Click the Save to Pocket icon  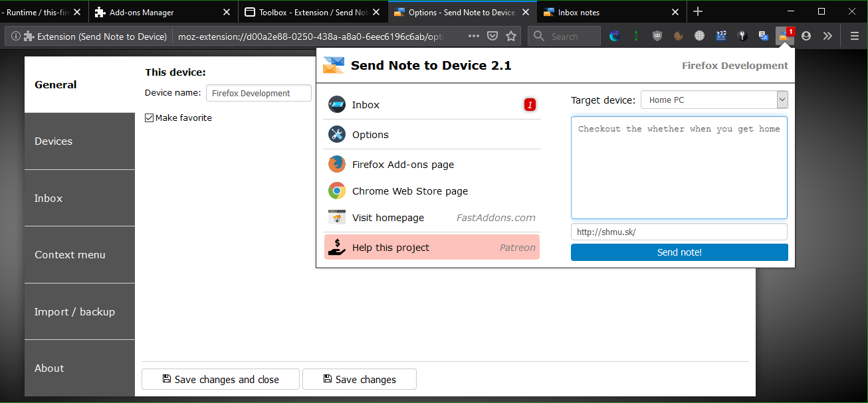point(492,37)
